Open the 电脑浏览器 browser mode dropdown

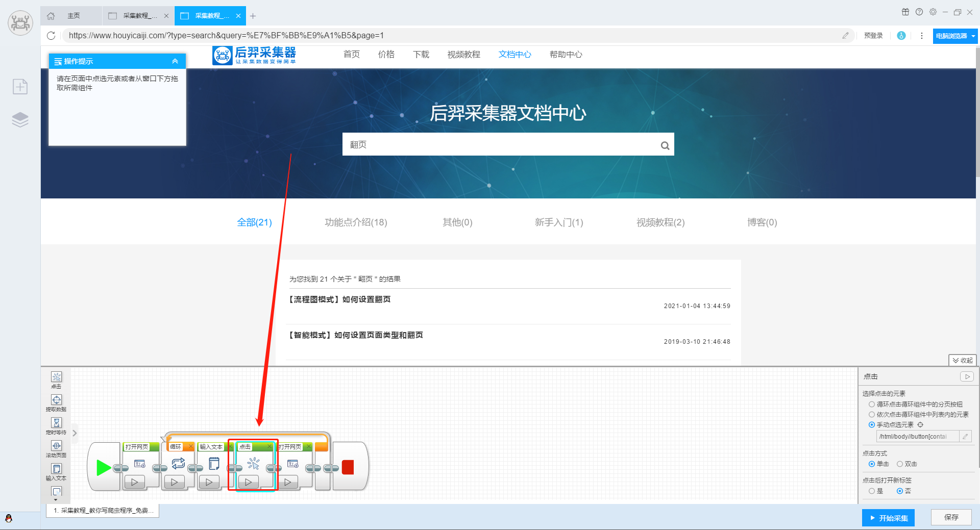[x=955, y=36]
